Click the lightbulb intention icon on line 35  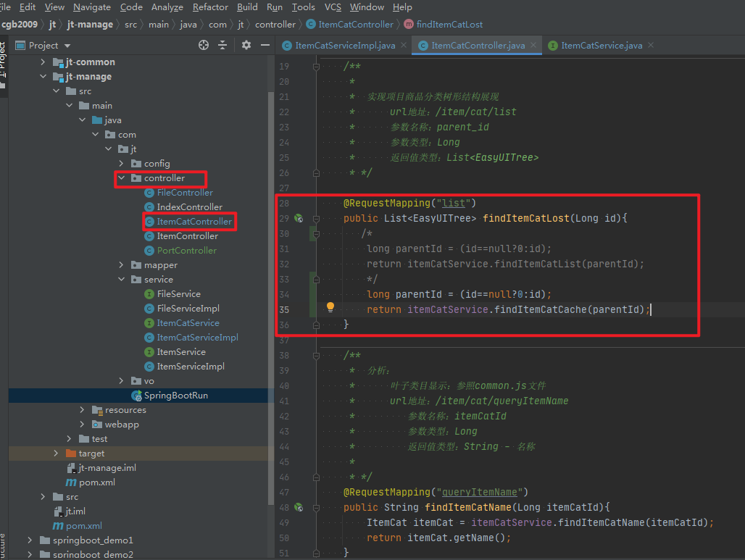330,307
